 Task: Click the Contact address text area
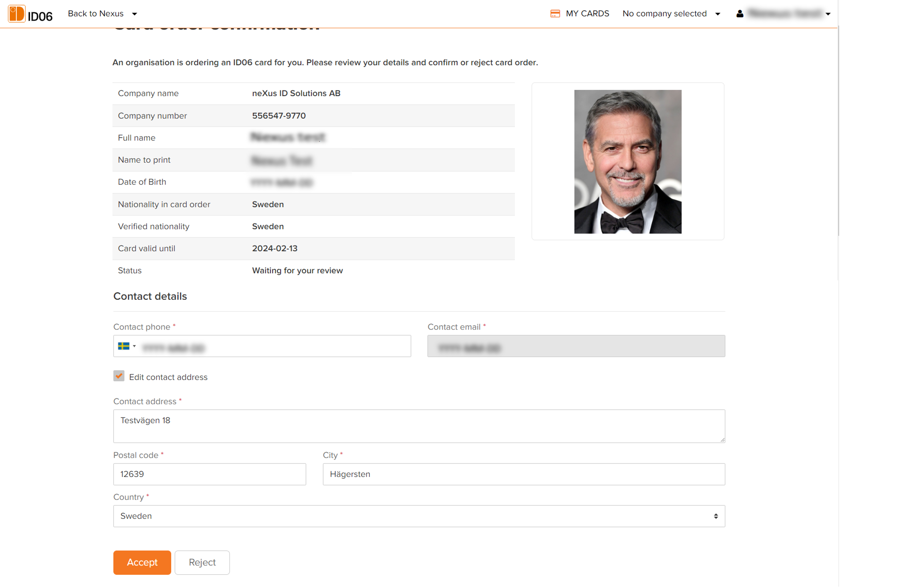419,426
